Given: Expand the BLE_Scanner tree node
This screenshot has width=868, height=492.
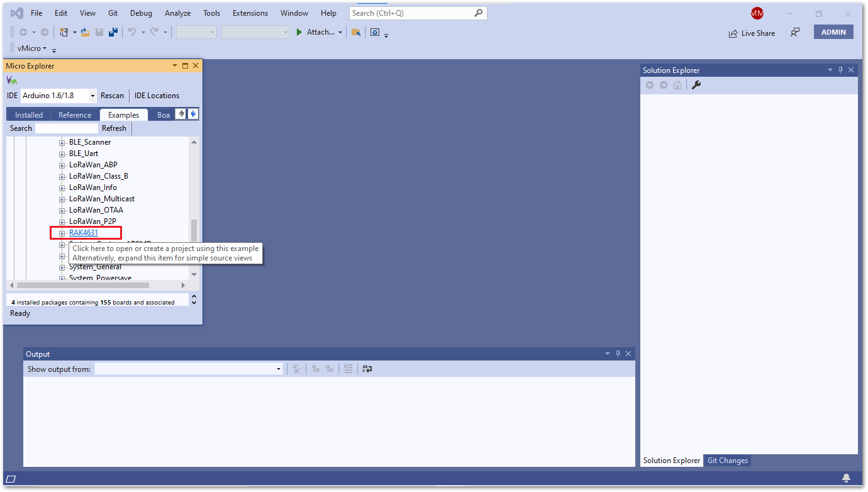Looking at the screenshot, I should pos(62,142).
